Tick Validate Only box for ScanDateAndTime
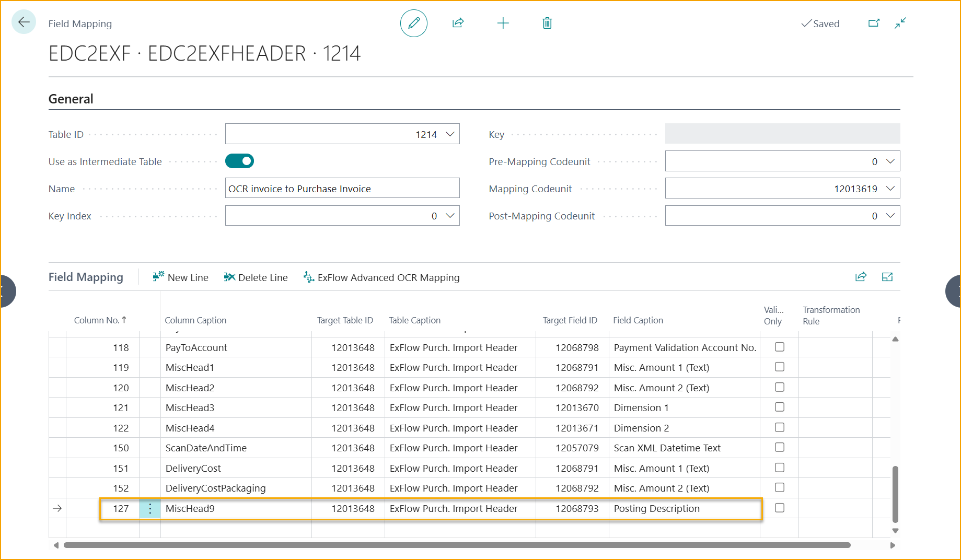Screen dimensions: 961x560 click(x=779, y=447)
